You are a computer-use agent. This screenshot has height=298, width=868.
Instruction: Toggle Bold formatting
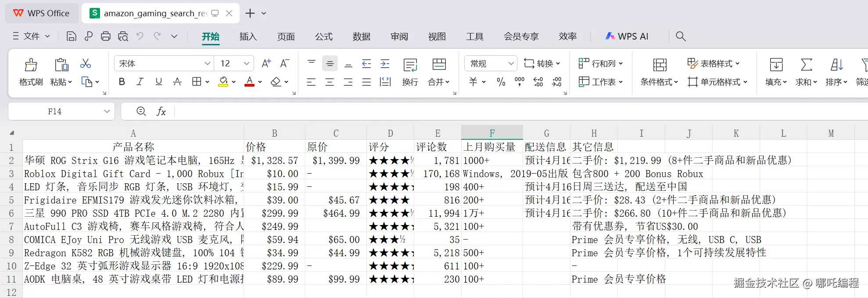(122, 82)
